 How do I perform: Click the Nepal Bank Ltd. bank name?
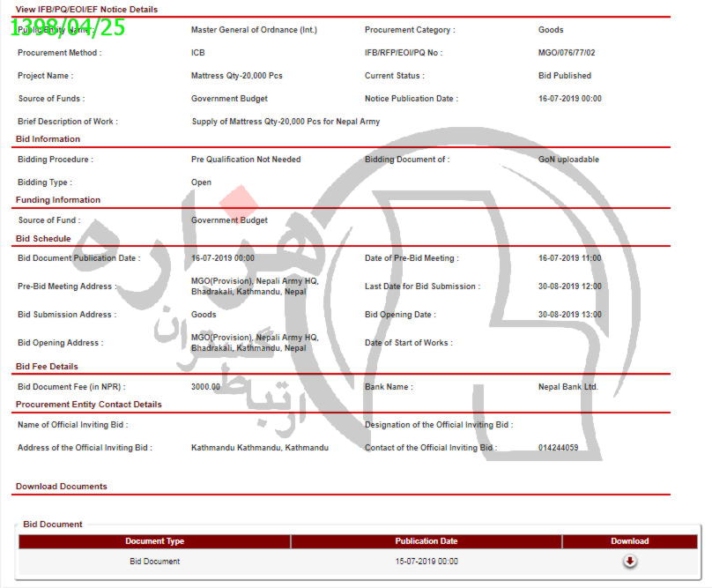pyautogui.click(x=567, y=387)
